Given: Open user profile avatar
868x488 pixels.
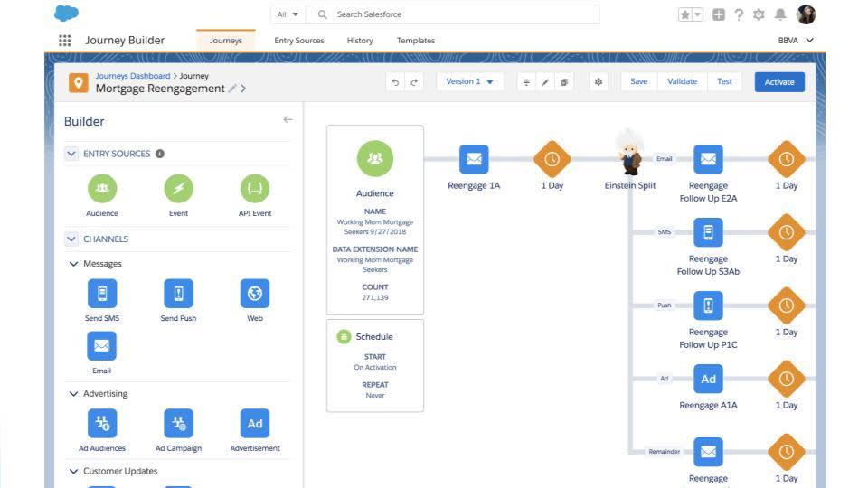Looking at the screenshot, I should [806, 14].
